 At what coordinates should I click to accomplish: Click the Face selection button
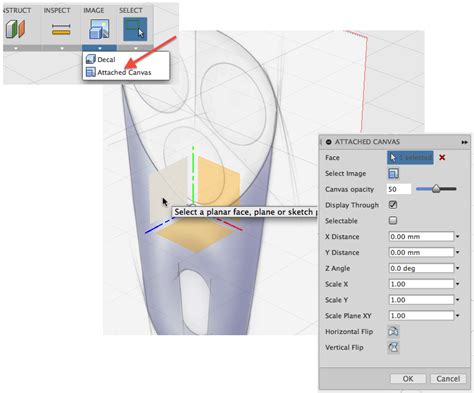[x=410, y=157]
